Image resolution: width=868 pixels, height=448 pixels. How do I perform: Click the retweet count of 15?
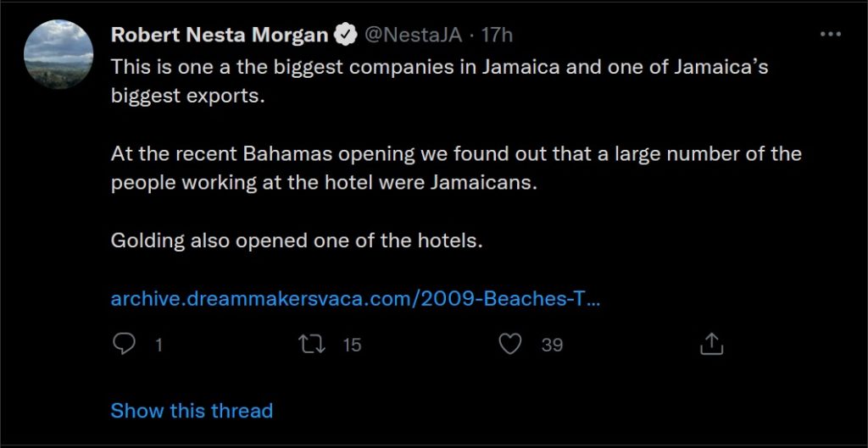(352, 345)
